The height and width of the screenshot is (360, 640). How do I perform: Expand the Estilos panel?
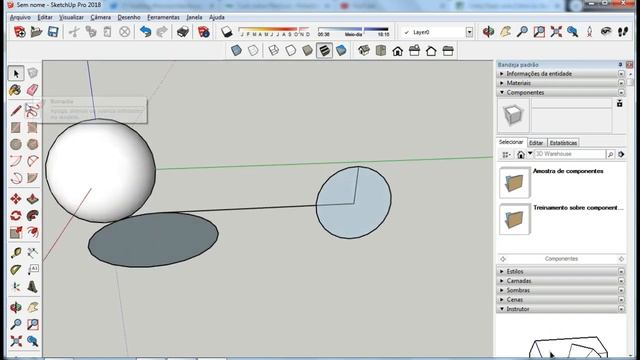tap(561, 271)
